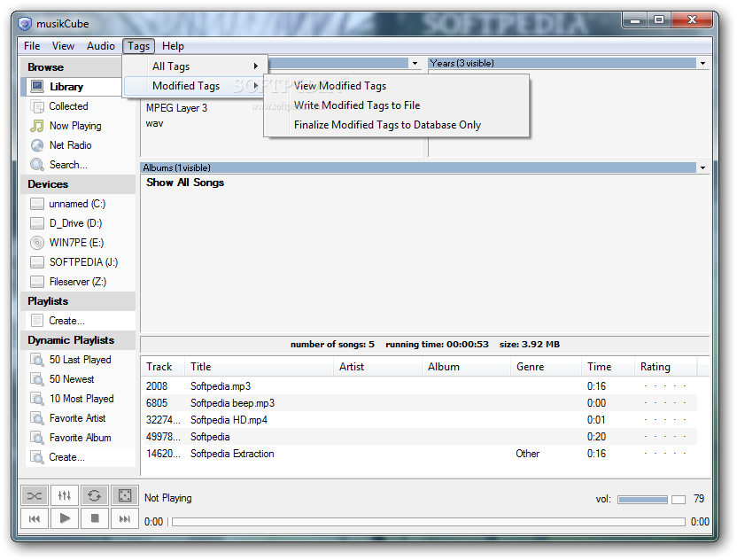Toggle repeat playback button
Image resolution: width=737 pixels, height=560 pixels.
click(x=95, y=495)
